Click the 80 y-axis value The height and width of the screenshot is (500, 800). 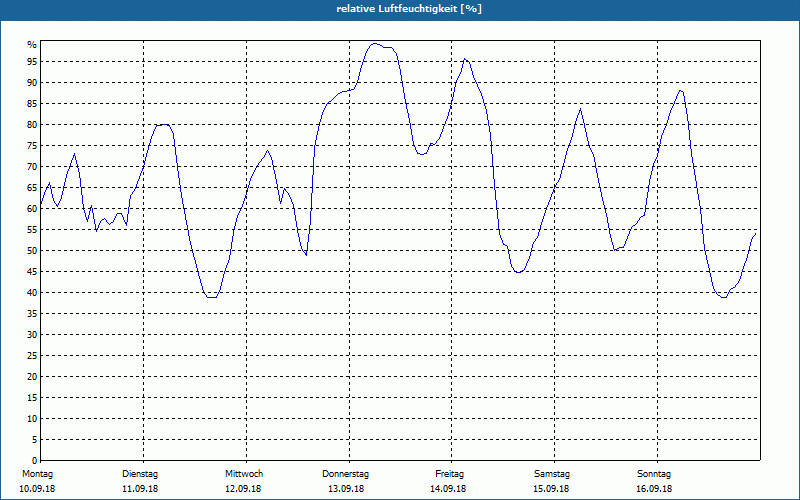click(x=32, y=124)
